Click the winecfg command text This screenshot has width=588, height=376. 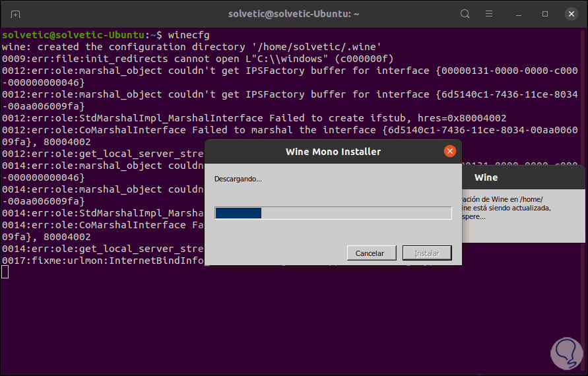click(189, 35)
